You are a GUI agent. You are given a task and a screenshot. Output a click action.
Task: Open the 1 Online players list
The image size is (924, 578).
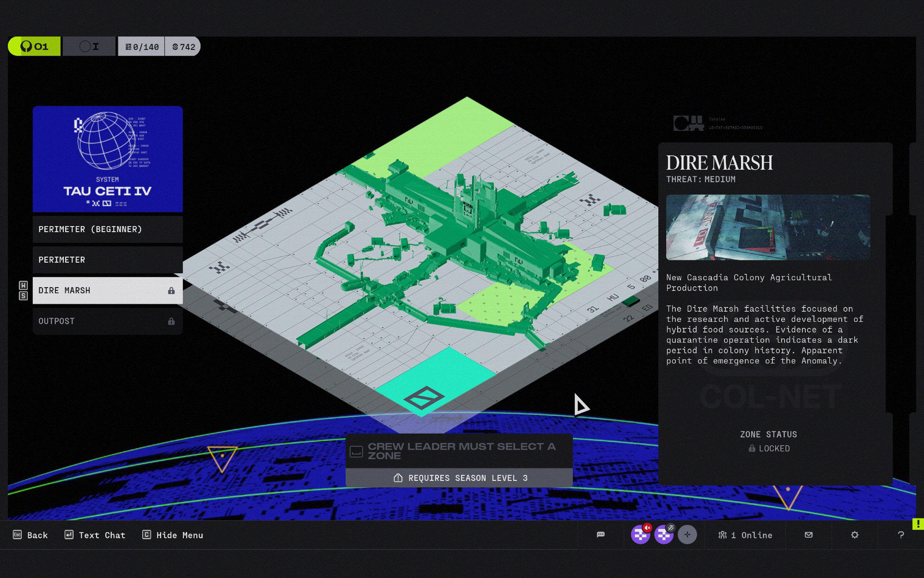(745, 535)
